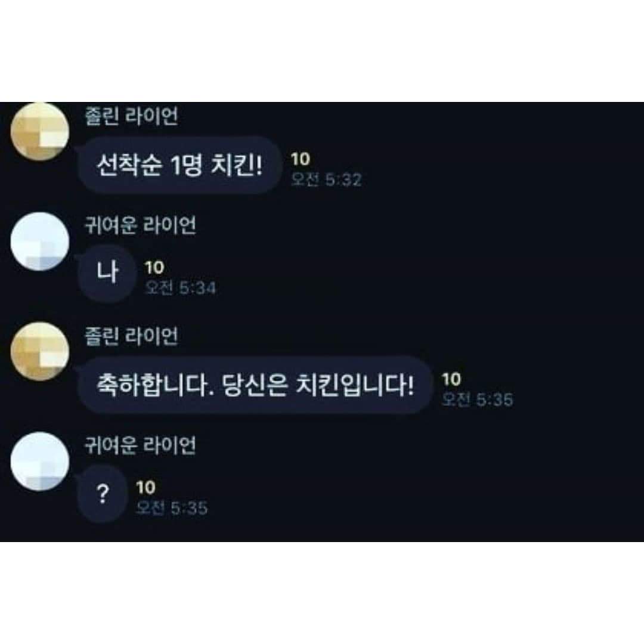Select the '선착순 1명 치킨!' chat bubble

point(179,165)
